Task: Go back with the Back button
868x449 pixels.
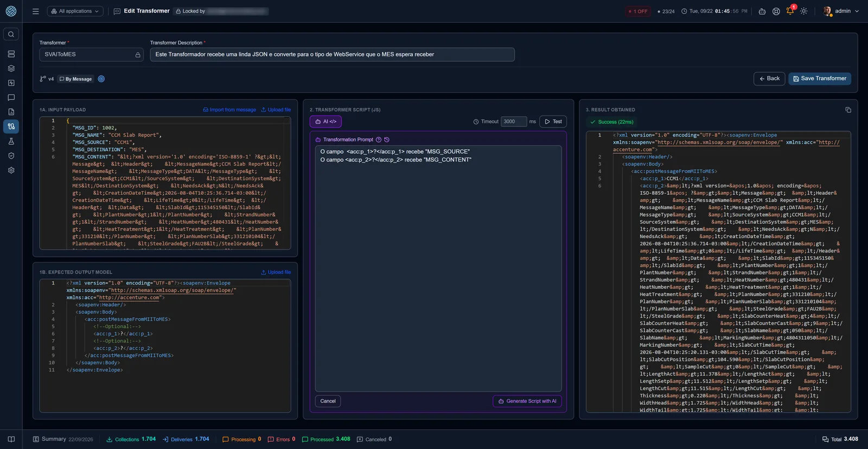Action: [x=769, y=79]
